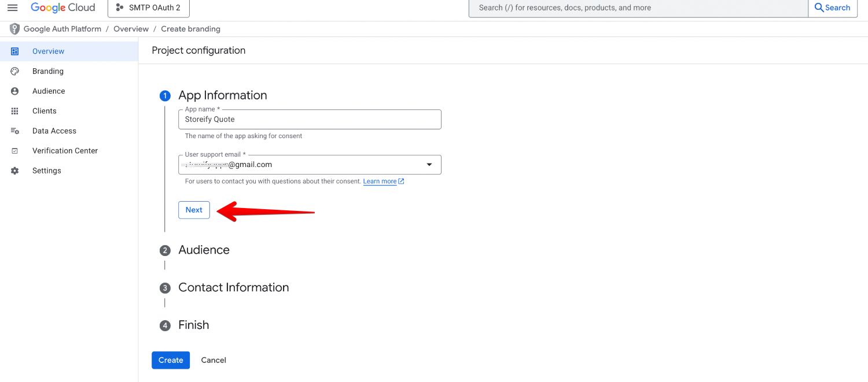Open the SMTP OAuth 2 project selector

(148, 8)
